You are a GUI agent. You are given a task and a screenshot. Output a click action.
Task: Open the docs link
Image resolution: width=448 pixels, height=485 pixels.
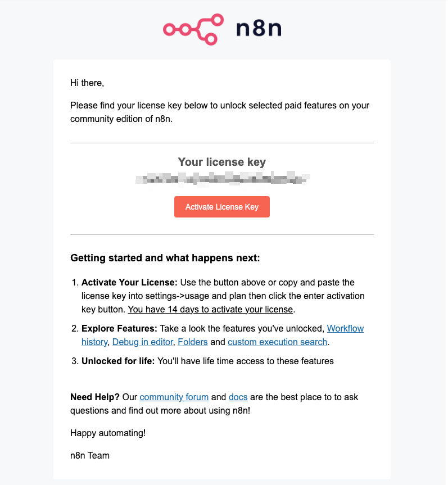238,397
